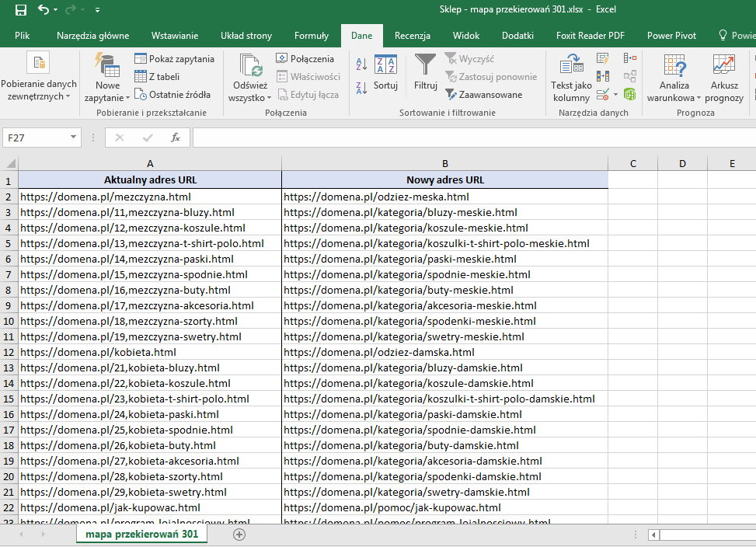Open the Wstawianie ribbon tab
The image size is (756, 547).
pos(175,35)
